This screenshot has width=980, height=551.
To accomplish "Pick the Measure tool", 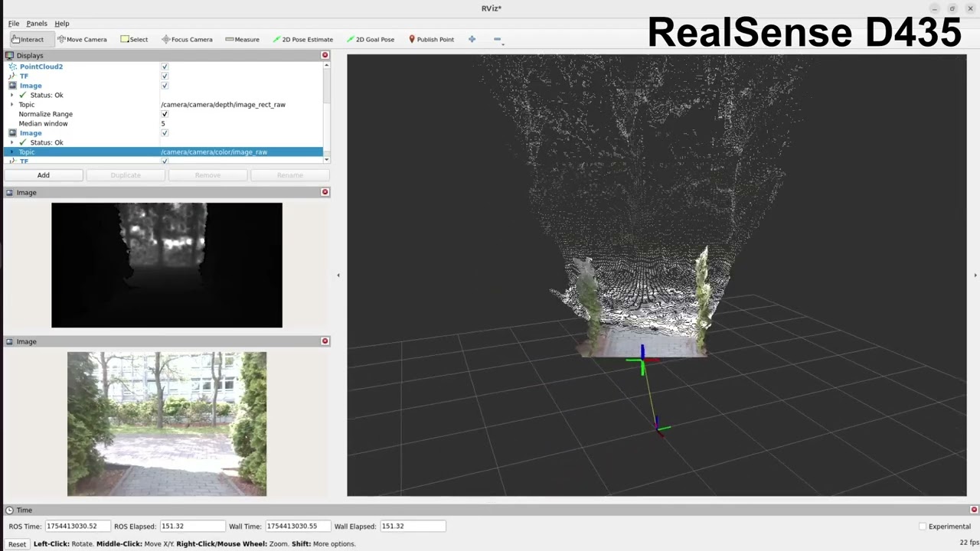I will (242, 39).
